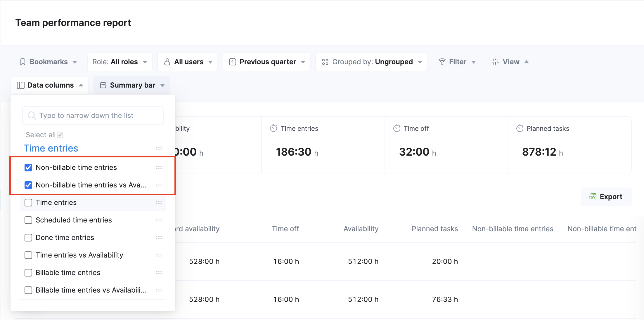Click the Bookmarks ribbon icon
Image resolution: width=644 pixels, height=320 pixels.
22,62
